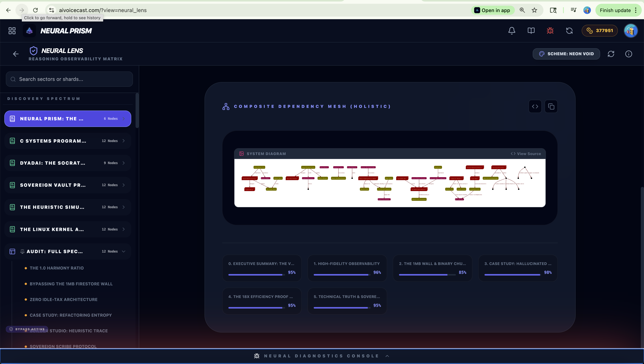
Task: Copy the dependency mesh via copy icon
Action: point(551,106)
